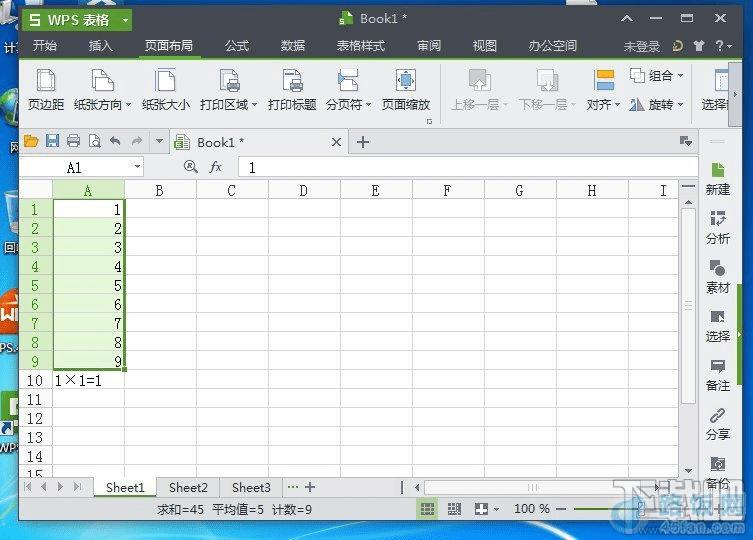Open 备注 in the right sidebar
This screenshot has width=753, height=540.
pos(717,375)
